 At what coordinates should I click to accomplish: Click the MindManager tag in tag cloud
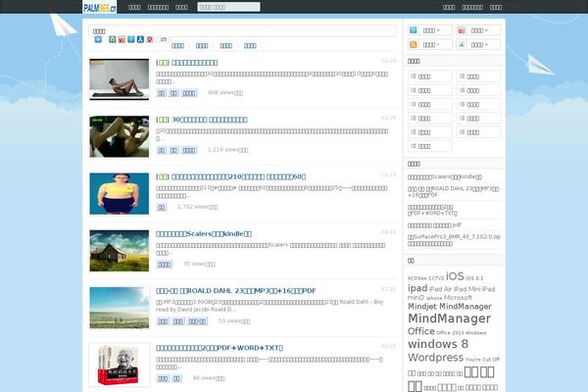449,318
